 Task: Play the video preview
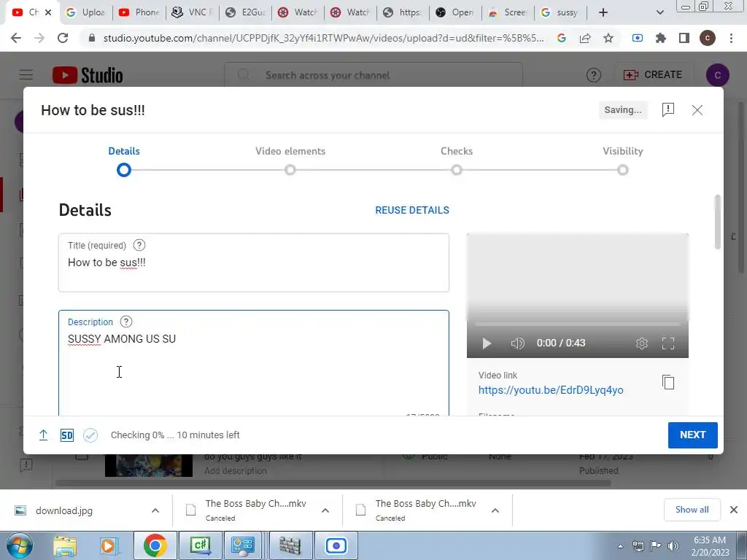coord(487,343)
